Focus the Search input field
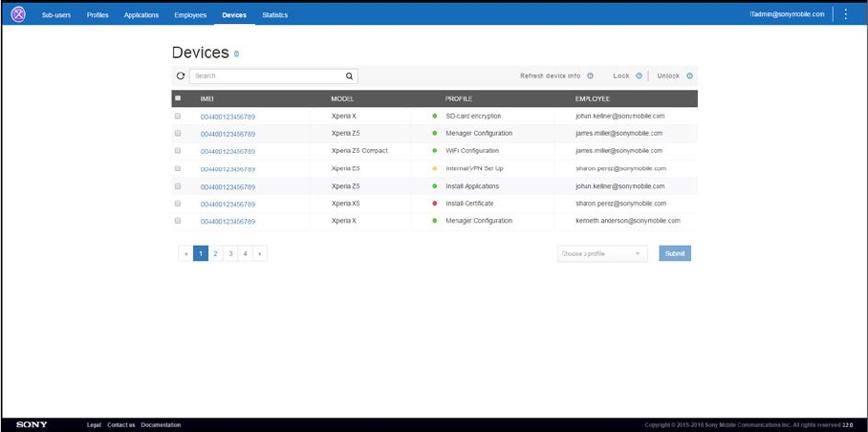The width and height of the screenshot is (868, 432). pos(273,76)
